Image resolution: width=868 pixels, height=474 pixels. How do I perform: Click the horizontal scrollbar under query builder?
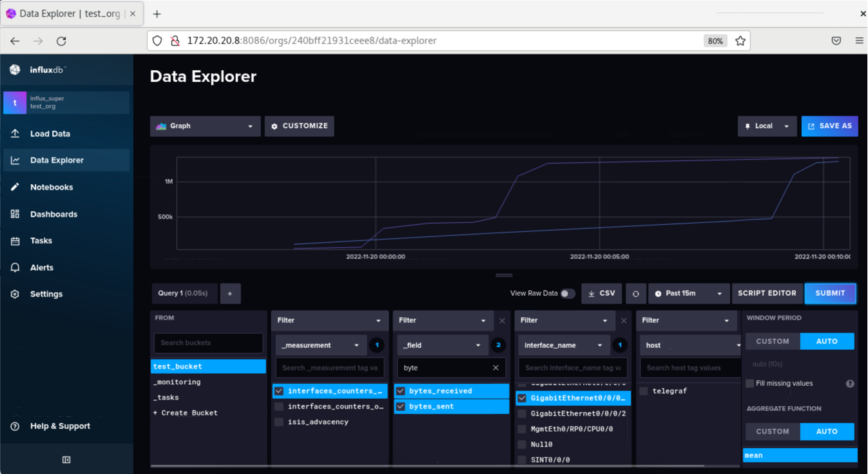click(427, 466)
